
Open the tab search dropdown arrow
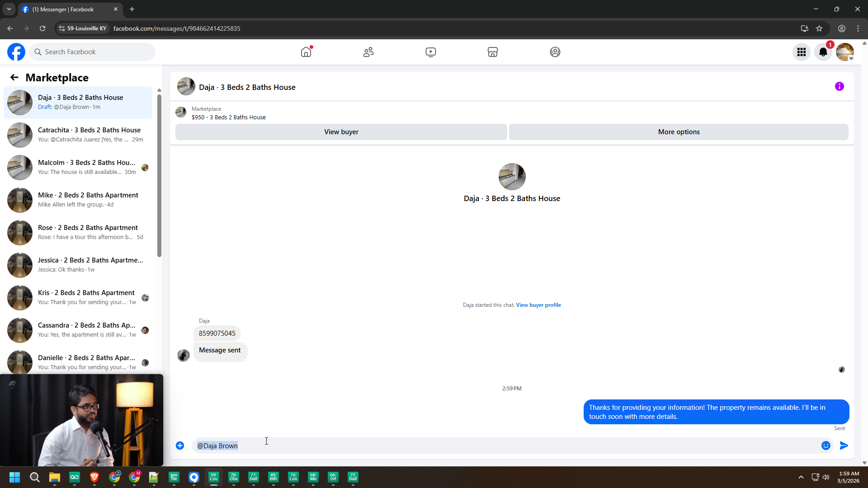9,9
